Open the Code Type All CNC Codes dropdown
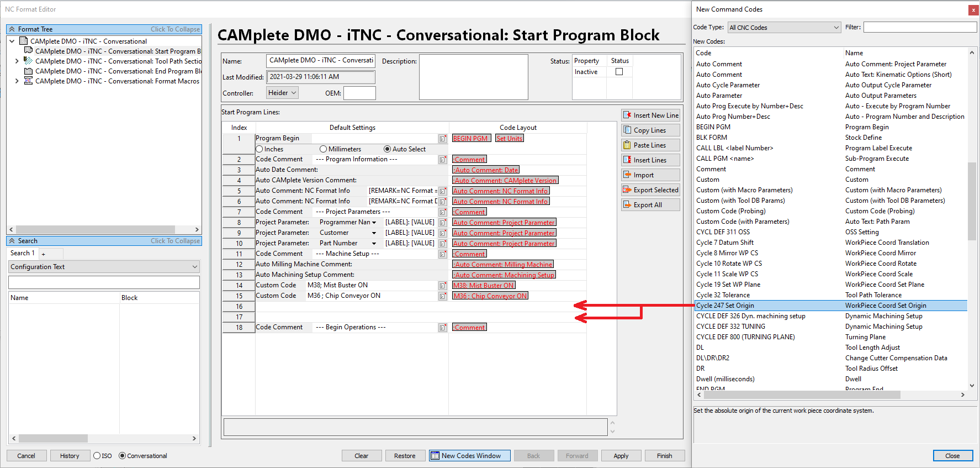 click(784, 28)
